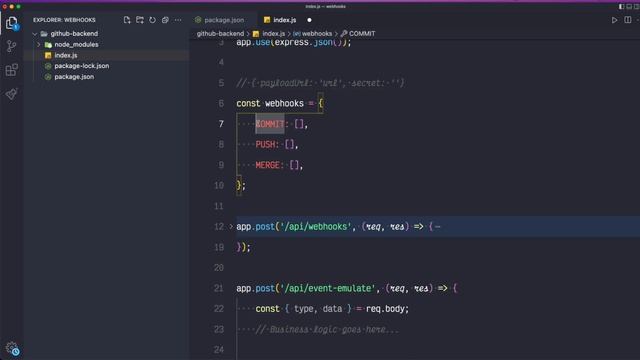
Task: Click the unsaved dot on index.js tab
Action: [309, 20]
